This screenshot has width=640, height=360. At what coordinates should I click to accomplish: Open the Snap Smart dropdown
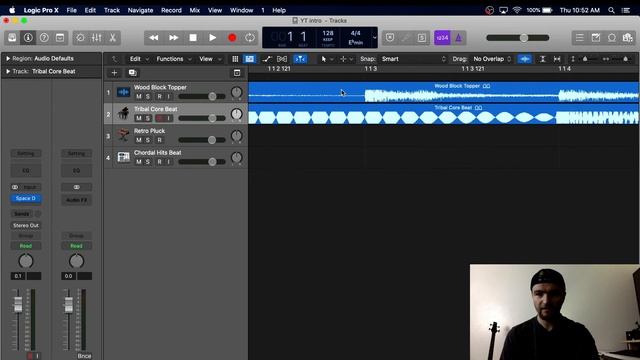[x=413, y=59]
